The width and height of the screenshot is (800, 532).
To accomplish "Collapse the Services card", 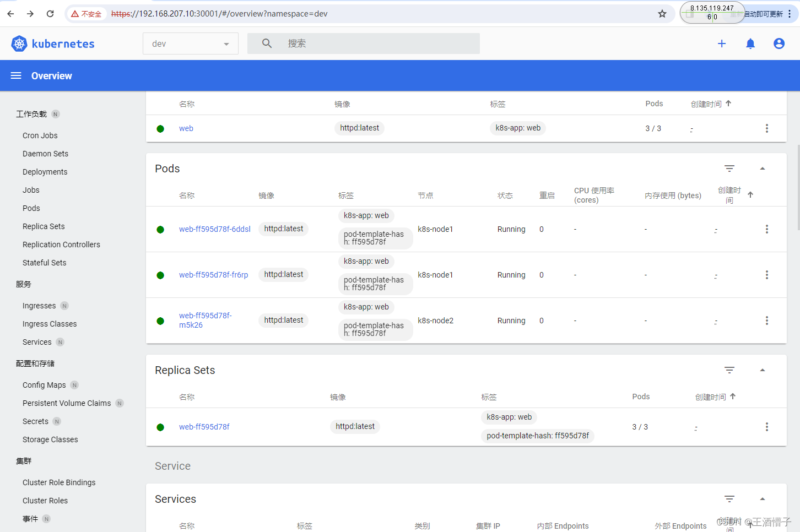I will pyautogui.click(x=763, y=499).
